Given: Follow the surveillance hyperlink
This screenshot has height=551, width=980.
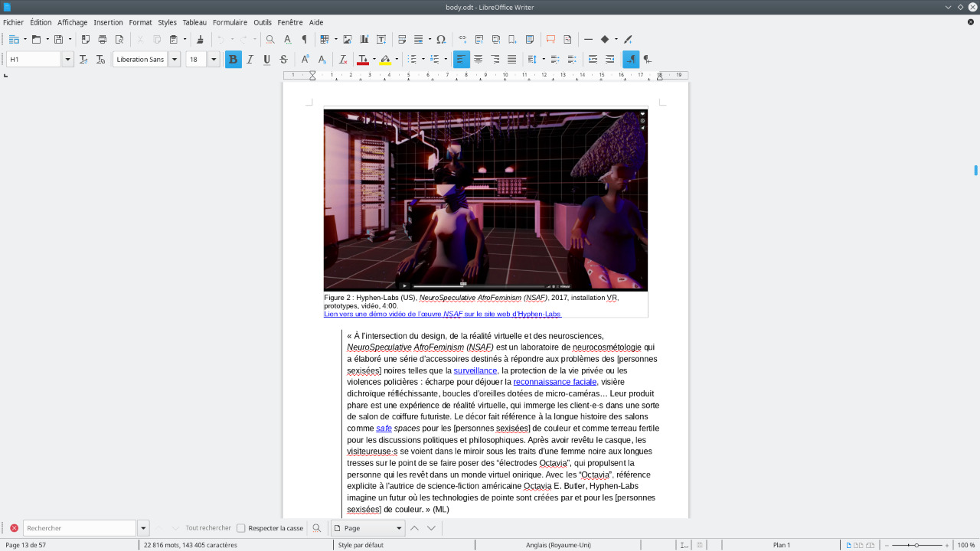Looking at the screenshot, I should click(x=475, y=370).
